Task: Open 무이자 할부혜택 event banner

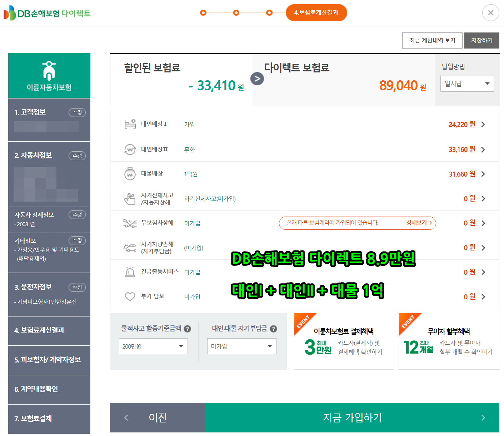Action: click(x=449, y=341)
